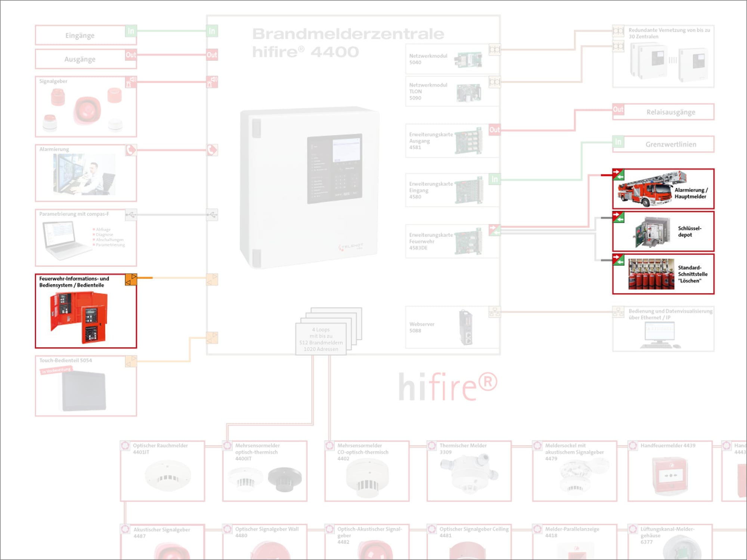The image size is (747, 560).
Task: Select the Schlüsseldepot tile
Action: 663,231
